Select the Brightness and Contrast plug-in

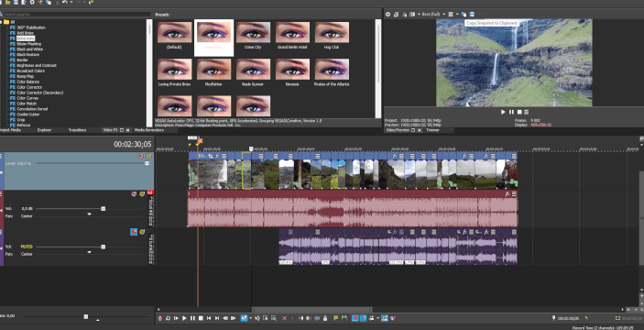37,65
